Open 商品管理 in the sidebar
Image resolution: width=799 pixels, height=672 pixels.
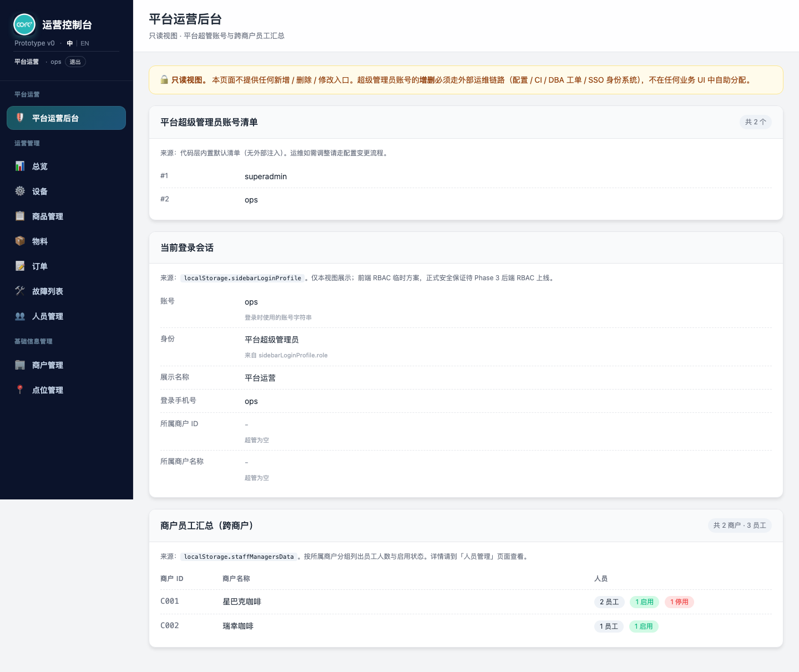tap(67, 216)
